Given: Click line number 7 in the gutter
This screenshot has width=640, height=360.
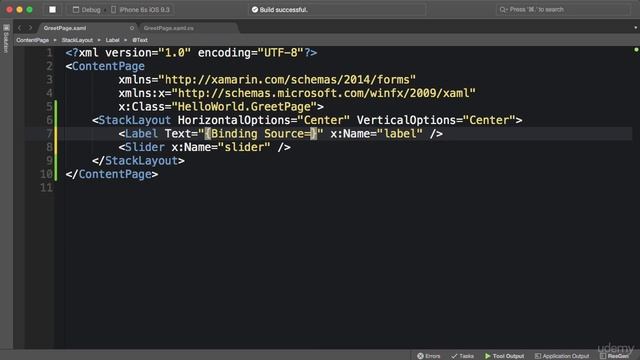Looking at the screenshot, I should 49,133.
